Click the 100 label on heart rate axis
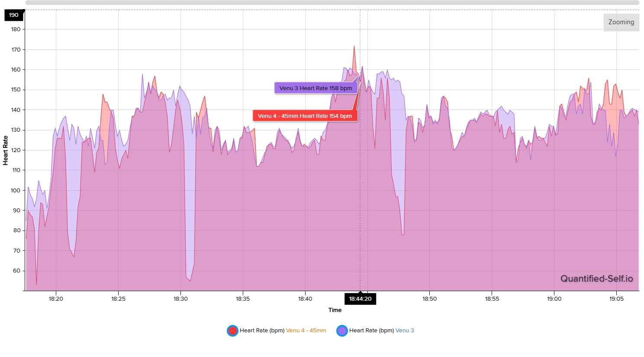The height and width of the screenshot is (357, 644). point(16,191)
